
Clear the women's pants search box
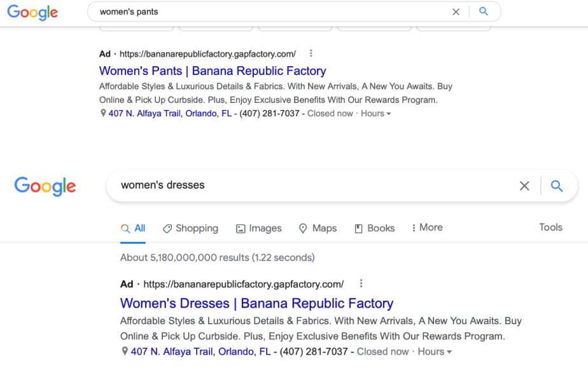click(x=456, y=12)
